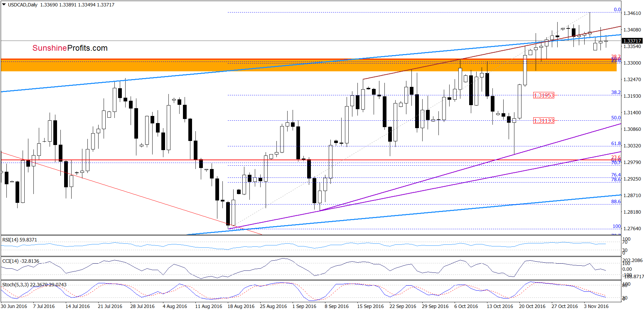Click the 3 Nov 2016 date label
This screenshot has height=311, width=644.
596,306
